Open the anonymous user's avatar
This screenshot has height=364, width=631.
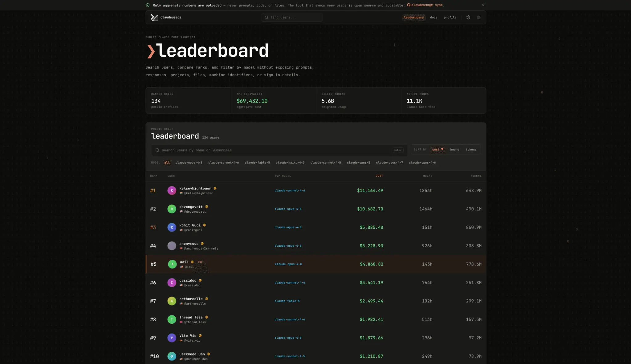tap(172, 246)
